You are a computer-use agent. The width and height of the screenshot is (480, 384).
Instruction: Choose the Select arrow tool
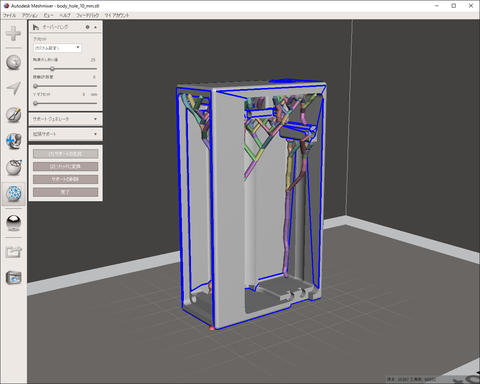13,88
